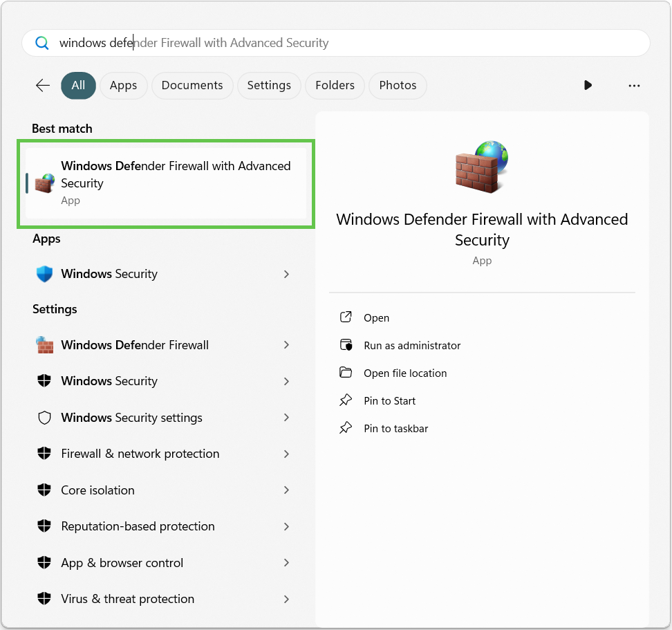Image resolution: width=672 pixels, height=630 pixels.
Task: Open Firewall & network protection result
Action: [166, 454]
